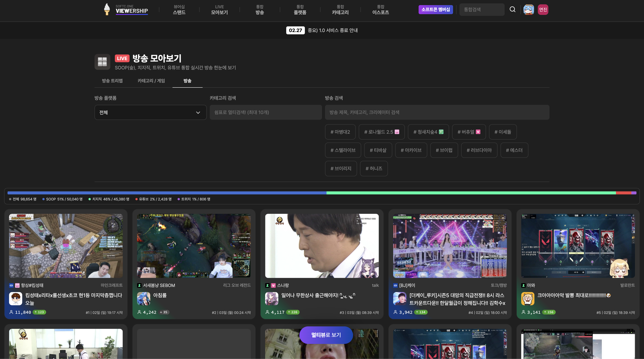The image size is (644, 359).
Task: Switch to 카테고리 / 게임 tab
Action: tap(151, 81)
